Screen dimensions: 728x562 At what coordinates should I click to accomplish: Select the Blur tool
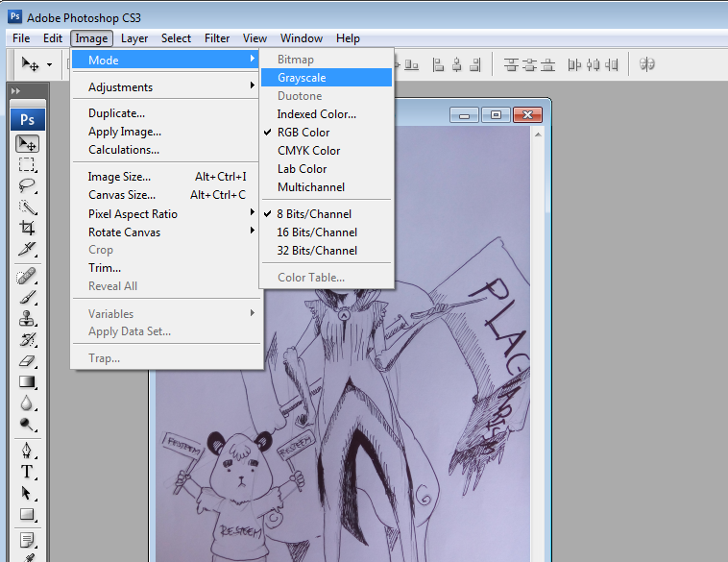coord(27,403)
